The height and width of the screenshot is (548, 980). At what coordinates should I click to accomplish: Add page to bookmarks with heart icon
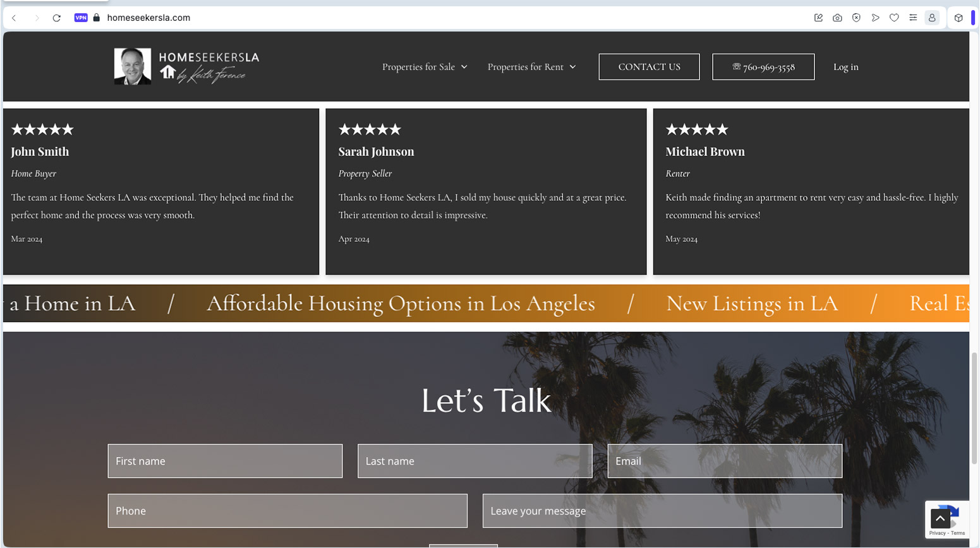[894, 18]
